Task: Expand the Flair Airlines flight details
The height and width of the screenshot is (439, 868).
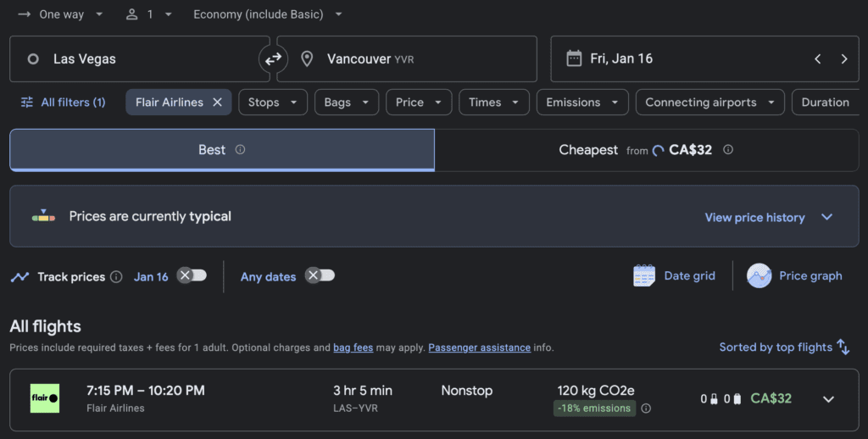Action: tap(828, 399)
